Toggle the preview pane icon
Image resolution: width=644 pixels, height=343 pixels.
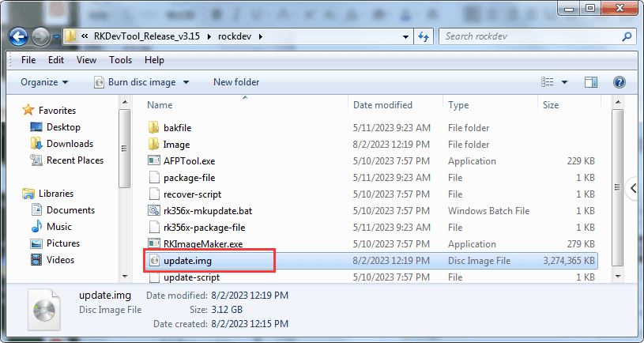click(x=591, y=82)
